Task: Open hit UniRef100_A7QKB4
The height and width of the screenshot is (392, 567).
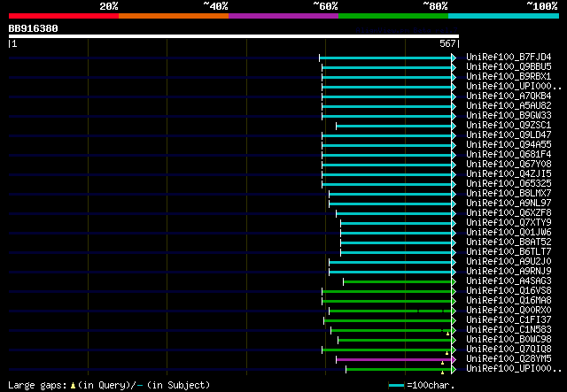Action: click(x=509, y=96)
